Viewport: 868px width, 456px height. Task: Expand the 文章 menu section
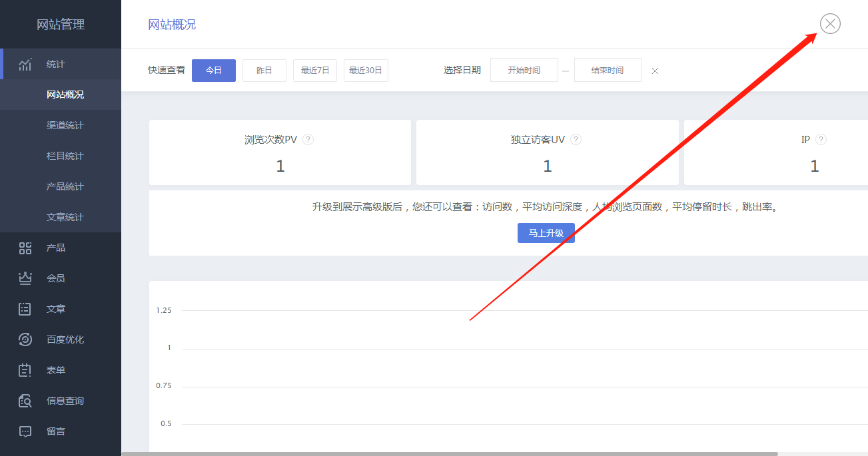(61, 309)
